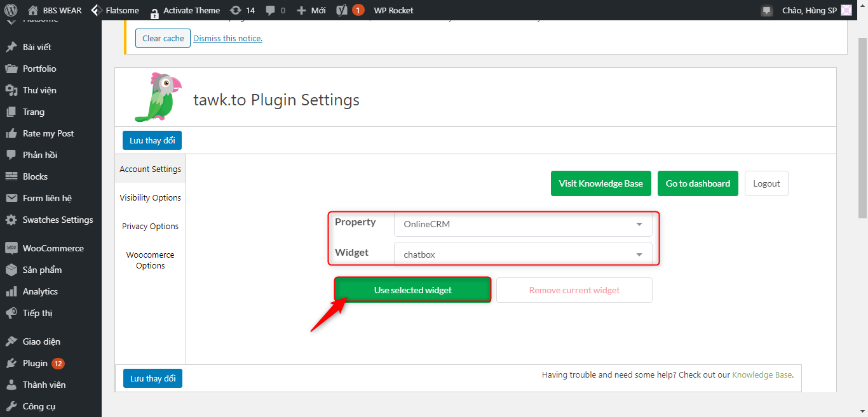The height and width of the screenshot is (417, 868).
Task: Open Thành viên users menu
Action: pyautogui.click(x=51, y=385)
